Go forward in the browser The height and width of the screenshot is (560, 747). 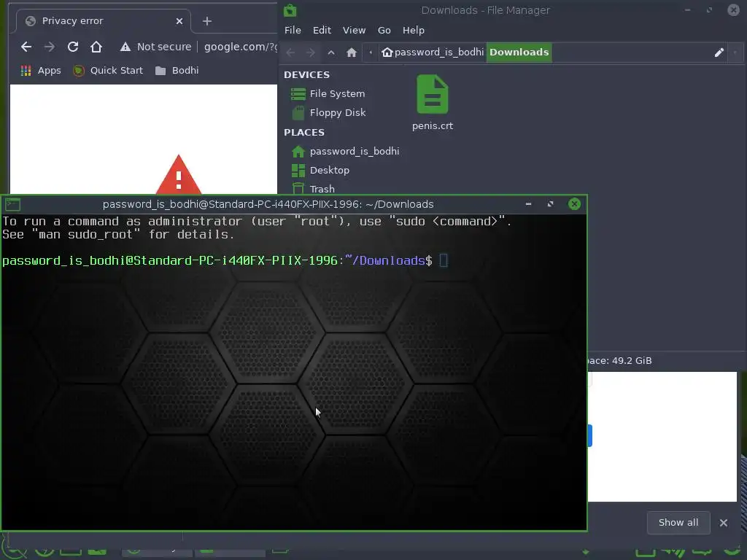pyautogui.click(x=49, y=47)
